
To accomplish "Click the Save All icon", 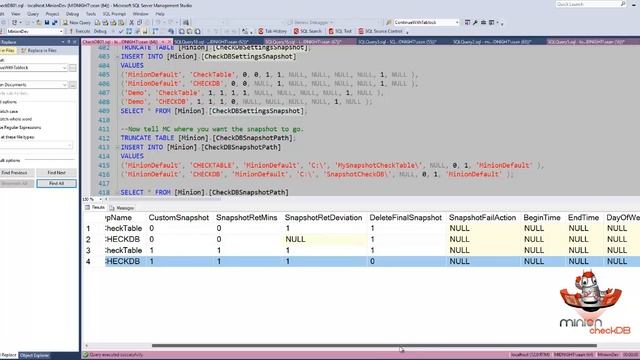I will click(55, 22).
